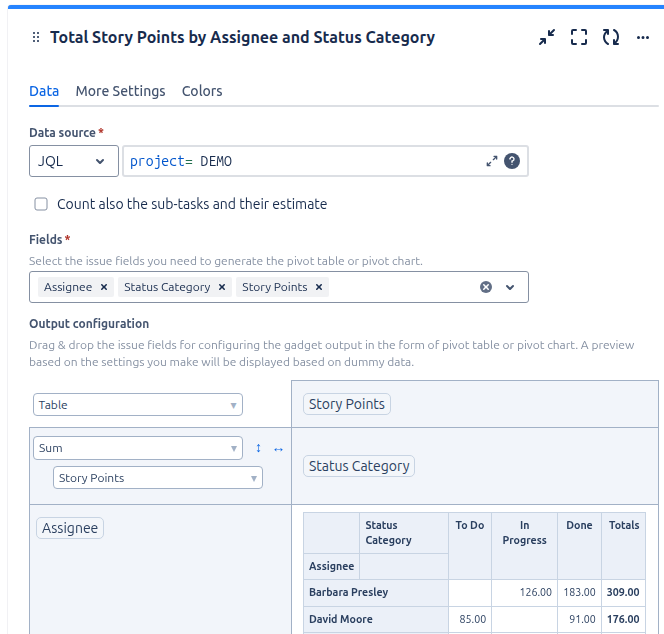Refresh the gadget data
The height and width of the screenshot is (634, 664).
click(611, 37)
